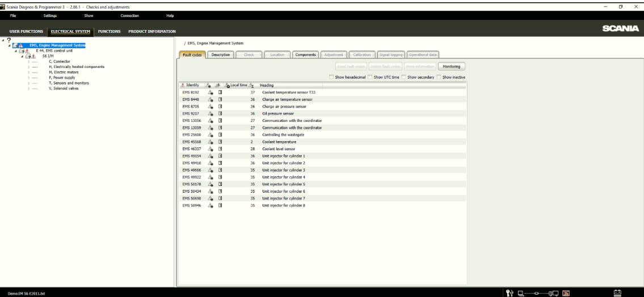
Task: Tick the Show secondary checkbox
Action: 404,77
